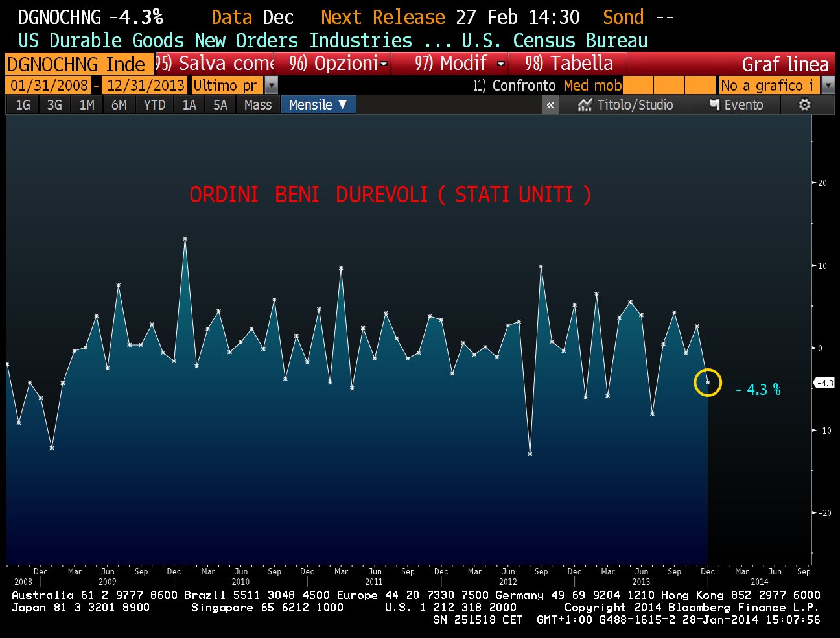Expand the 97) Modif dropdown
The image size is (840, 638).
pyautogui.click(x=501, y=64)
